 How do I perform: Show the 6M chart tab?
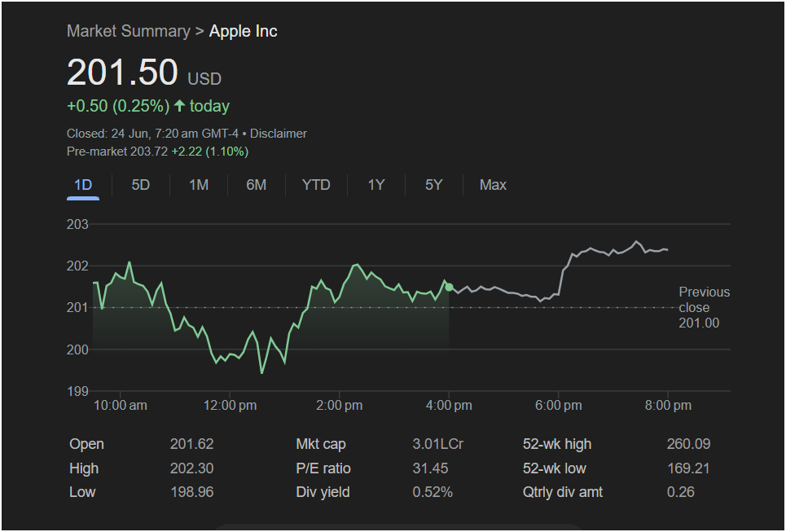click(256, 185)
